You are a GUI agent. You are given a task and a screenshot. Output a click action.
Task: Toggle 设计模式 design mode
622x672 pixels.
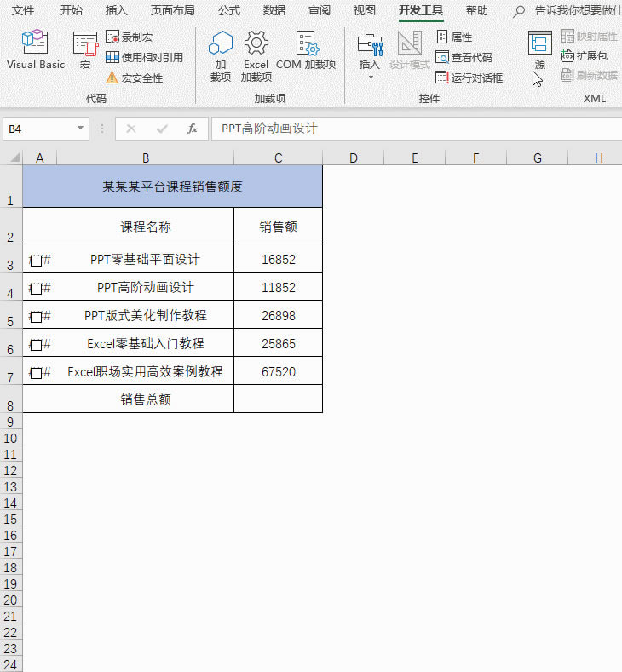409,50
